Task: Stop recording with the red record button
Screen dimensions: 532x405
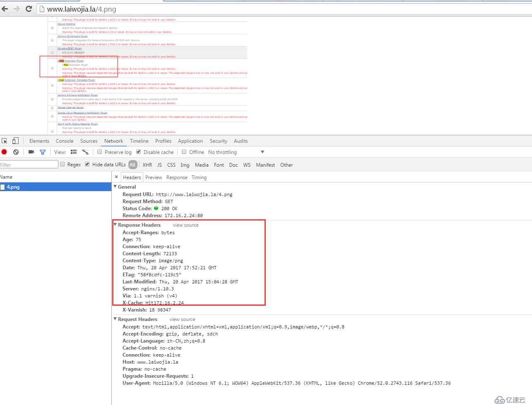Action: 4,152
